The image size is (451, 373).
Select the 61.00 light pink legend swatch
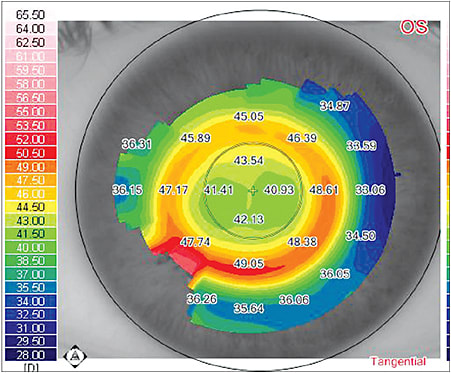[x=31, y=56]
